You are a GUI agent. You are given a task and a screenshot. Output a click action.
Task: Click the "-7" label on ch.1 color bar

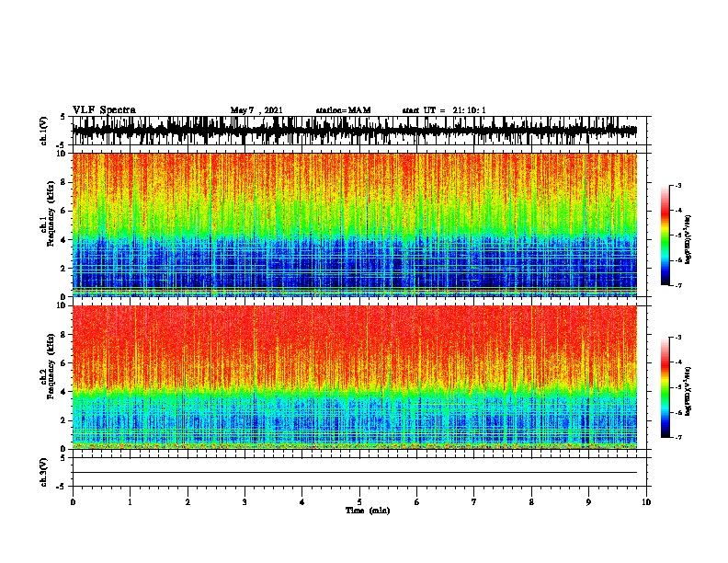[x=678, y=285]
